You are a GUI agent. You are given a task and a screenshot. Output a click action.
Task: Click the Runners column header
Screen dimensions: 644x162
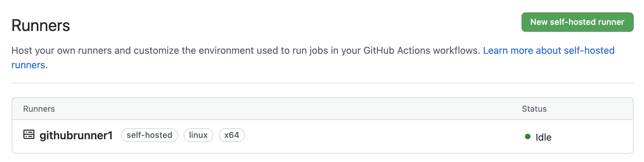click(39, 109)
